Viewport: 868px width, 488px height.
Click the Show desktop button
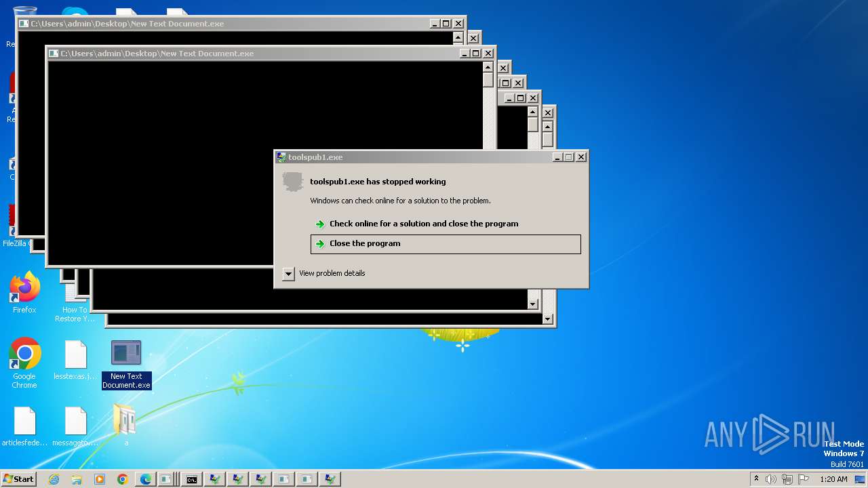[861, 479]
